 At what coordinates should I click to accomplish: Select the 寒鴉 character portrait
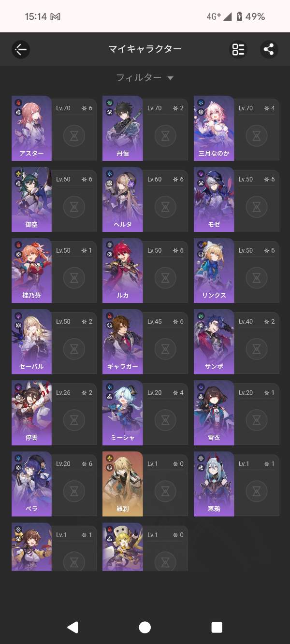tap(214, 484)
